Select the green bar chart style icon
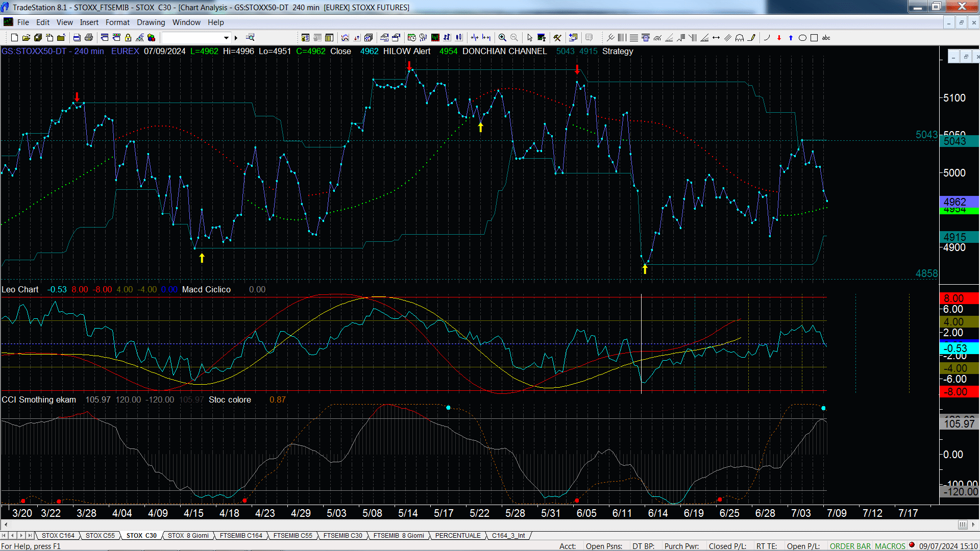 (x=435, y=37)
